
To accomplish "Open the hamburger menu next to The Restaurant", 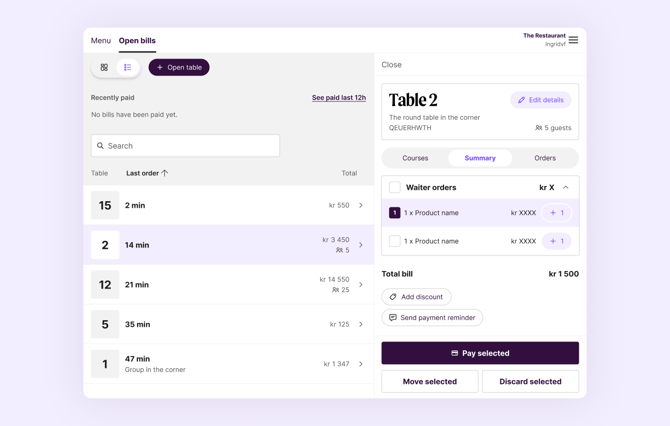I will pyautogui.click(x=573, y=40).
